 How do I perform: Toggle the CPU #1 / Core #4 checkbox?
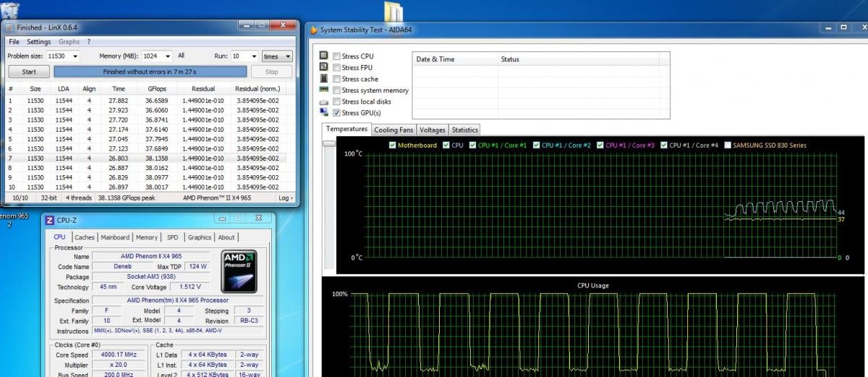[x=664, y=145]
